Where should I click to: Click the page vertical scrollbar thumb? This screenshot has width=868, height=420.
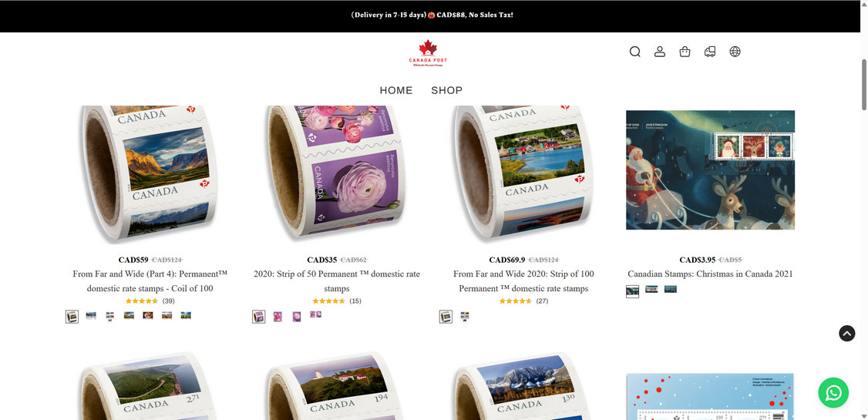pos(864,84)
